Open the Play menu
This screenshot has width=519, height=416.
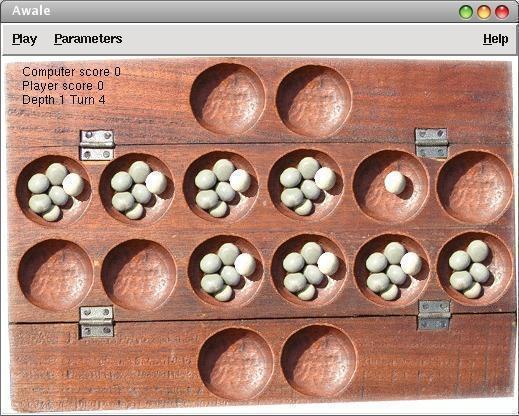point(24,39)
